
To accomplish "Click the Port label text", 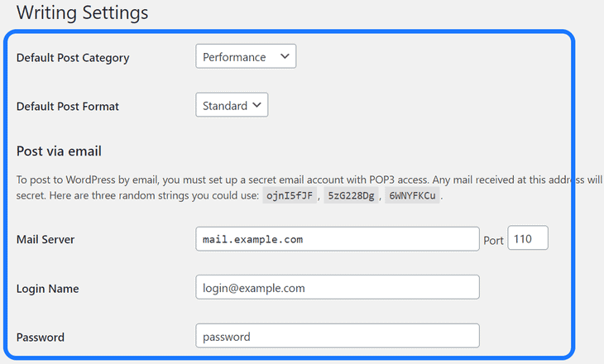I will (493, 241).
